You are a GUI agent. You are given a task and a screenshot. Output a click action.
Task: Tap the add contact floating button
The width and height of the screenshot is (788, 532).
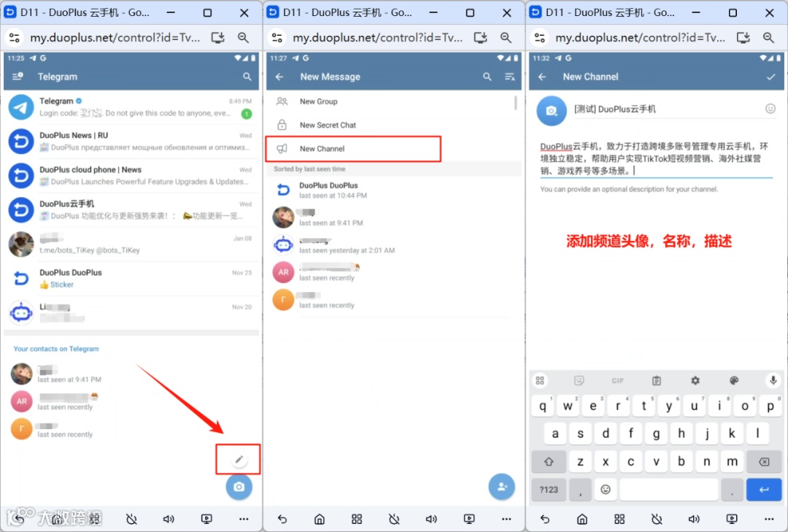501,487
